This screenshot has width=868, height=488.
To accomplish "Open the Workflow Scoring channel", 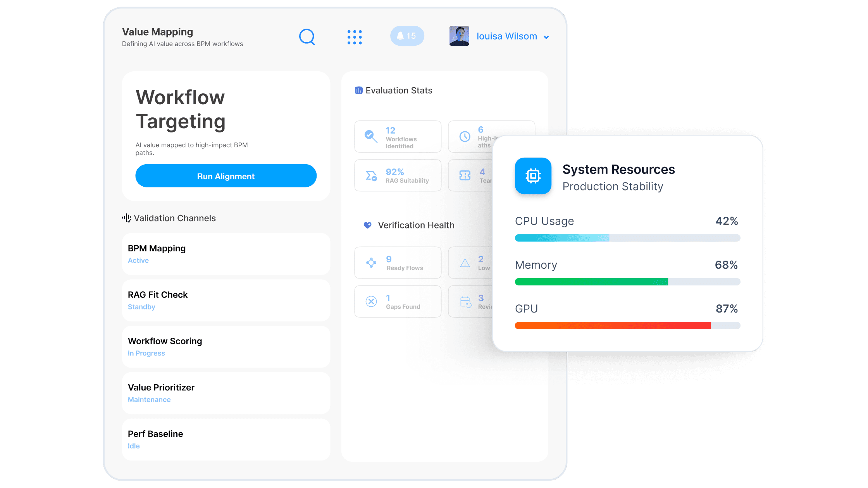I will coord(226,347).
